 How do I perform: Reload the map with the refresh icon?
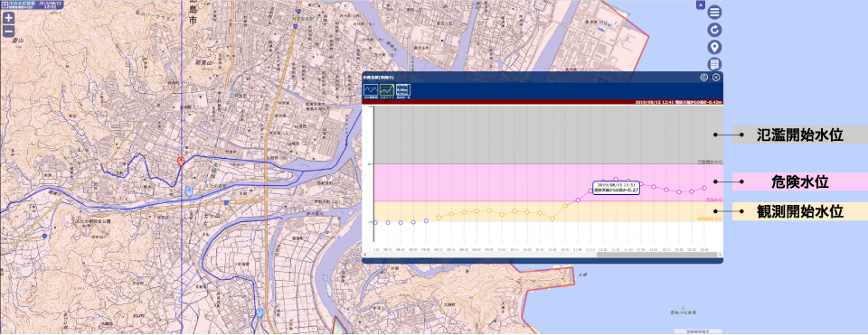click(714, 30)
